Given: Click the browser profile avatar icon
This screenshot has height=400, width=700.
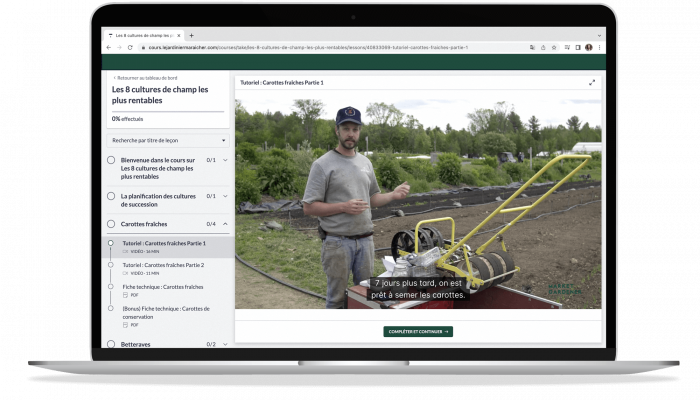Looking at the screenshot, I should coord(589,47).
